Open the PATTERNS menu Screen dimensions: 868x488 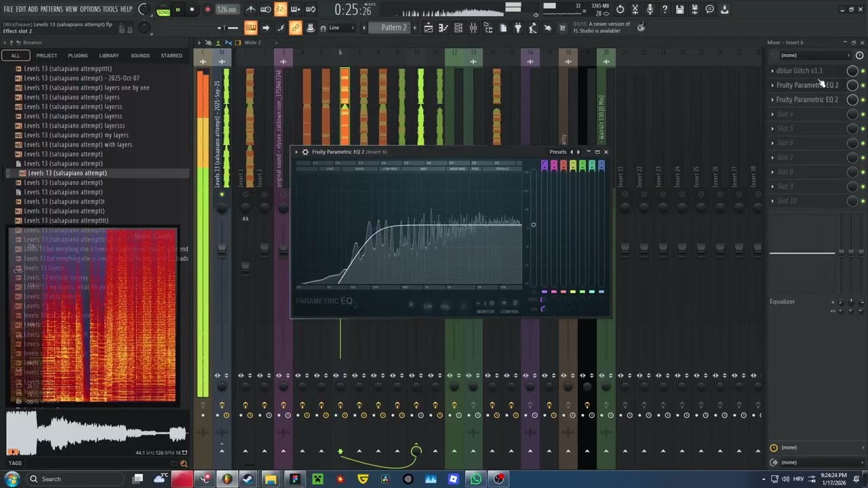[x=52, y=9]
